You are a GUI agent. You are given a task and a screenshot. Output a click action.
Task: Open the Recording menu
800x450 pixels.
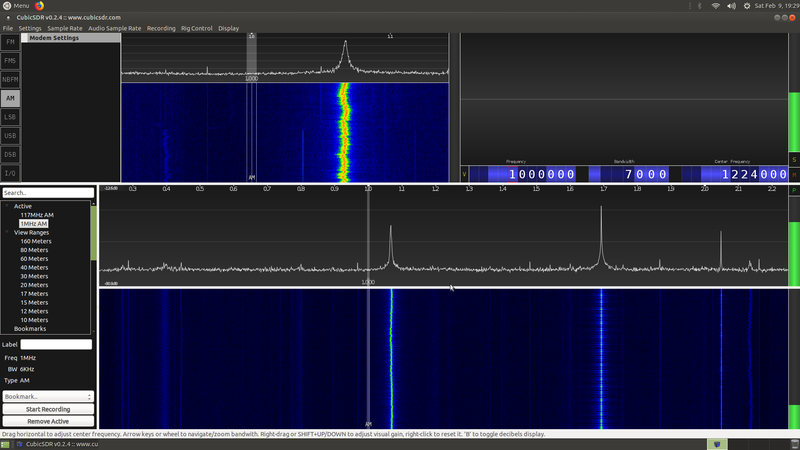[161, 28]
